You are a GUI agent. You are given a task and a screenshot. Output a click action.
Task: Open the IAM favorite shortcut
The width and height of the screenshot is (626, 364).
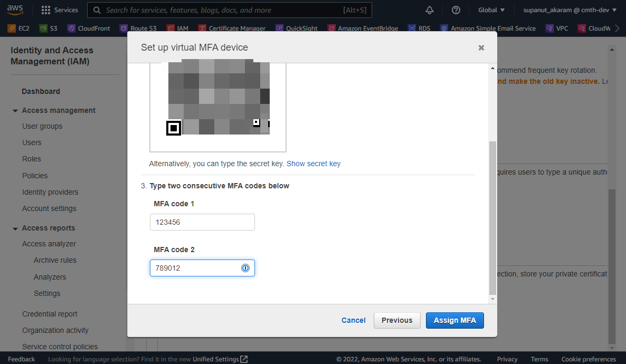[x=181, y=28]
